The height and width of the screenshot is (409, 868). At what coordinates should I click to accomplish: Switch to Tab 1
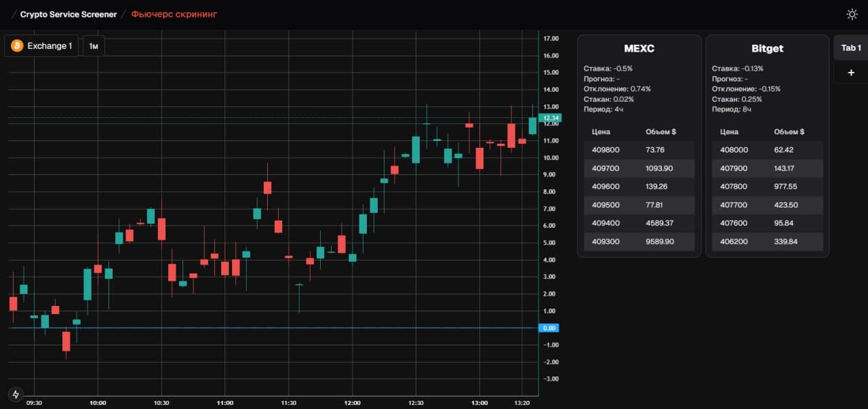coord(850,48)
